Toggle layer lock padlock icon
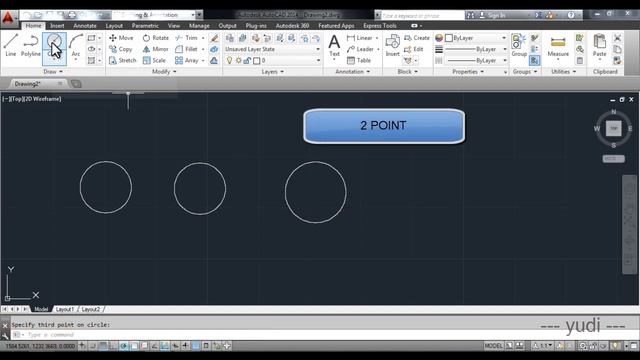 (247, 60)
